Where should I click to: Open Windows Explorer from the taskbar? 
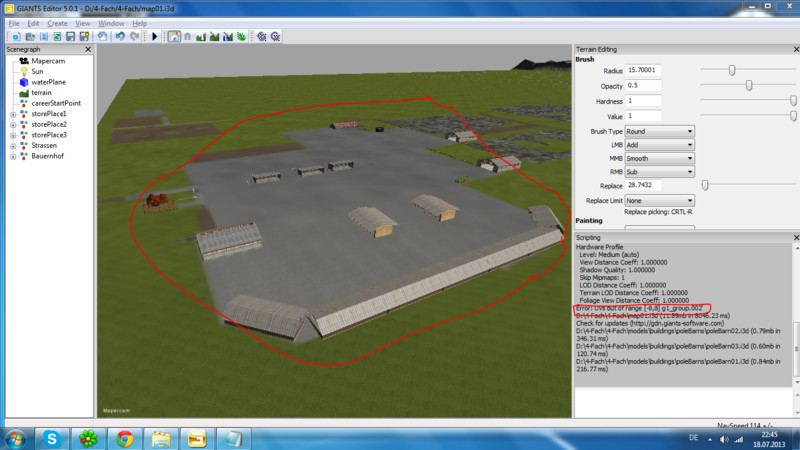[161, 439]
